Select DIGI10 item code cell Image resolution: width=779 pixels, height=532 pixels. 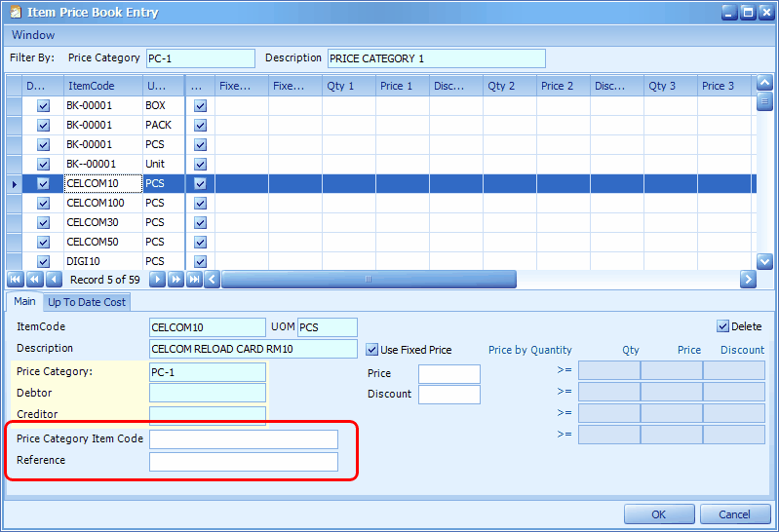pos(103,261)
